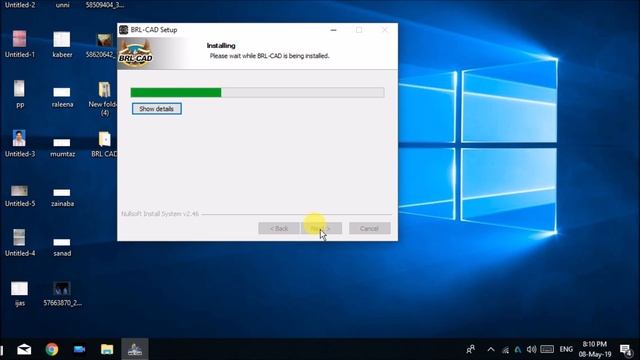
Task: Click the BRL-CAD logo in installer header
Action: pos(136,54)
